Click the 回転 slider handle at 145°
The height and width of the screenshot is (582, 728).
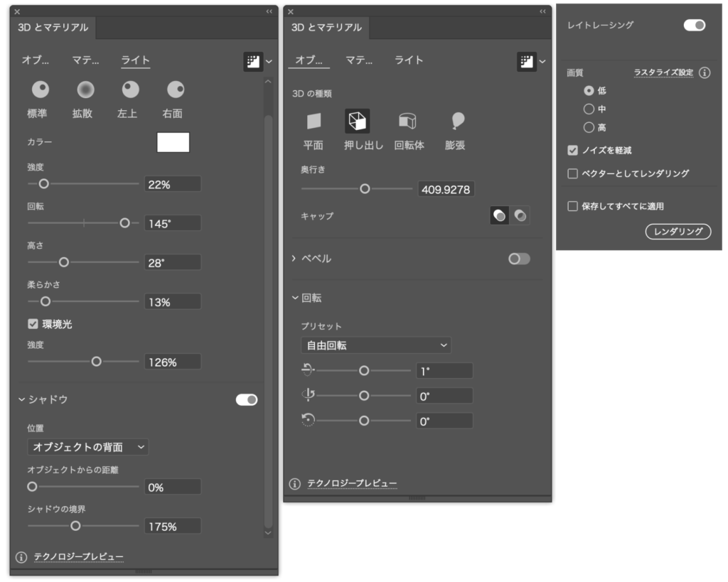[124, 223]
